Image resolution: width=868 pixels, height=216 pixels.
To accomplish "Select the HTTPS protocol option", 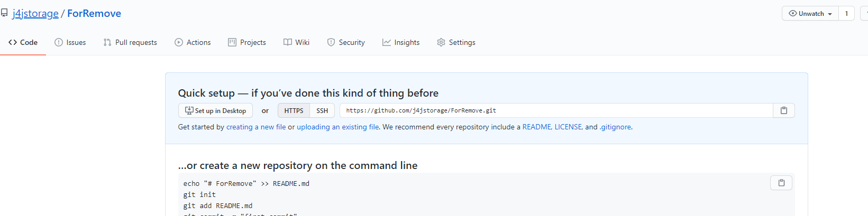I will pyautogui.click(x=294, y=110).
